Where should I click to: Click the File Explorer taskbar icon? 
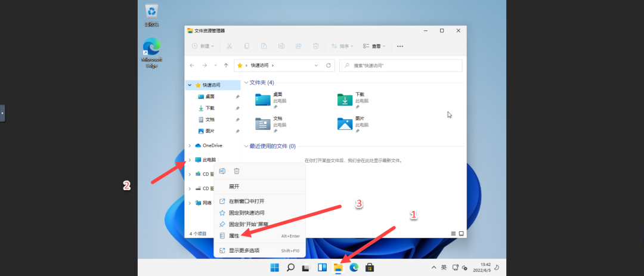[x=338, y=268]
